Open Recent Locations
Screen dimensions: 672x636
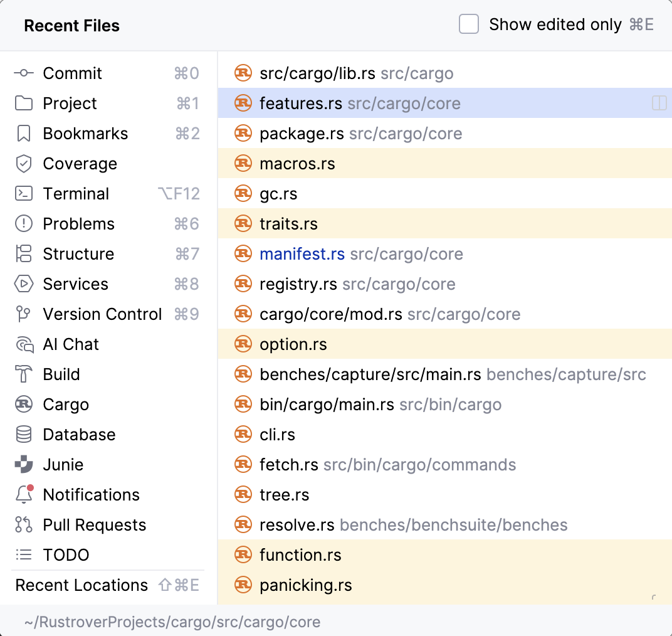point(81,585)
